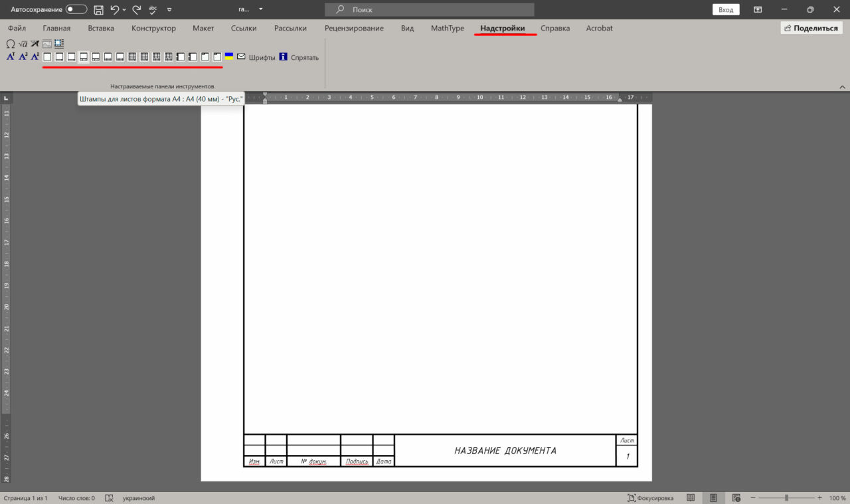Switch to the Вставка tab

(101, 29)
